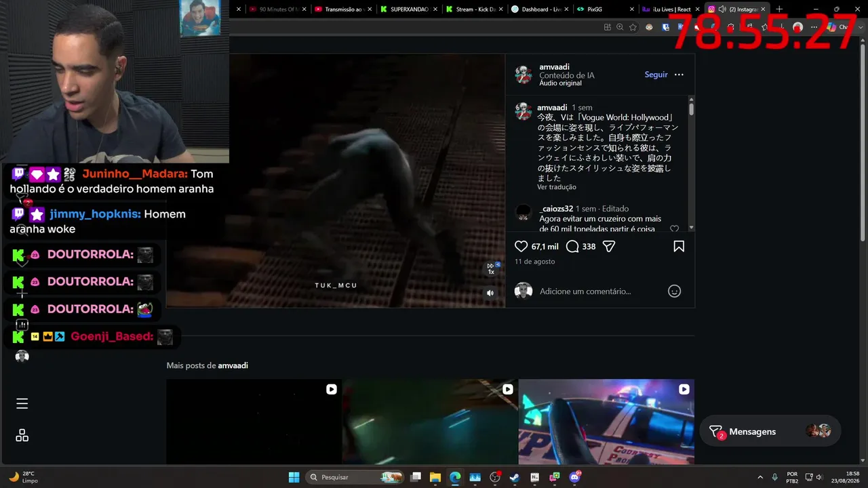Close the Instagram browser tab
Screen dimensions: 868x488
(x=763, y=9)
